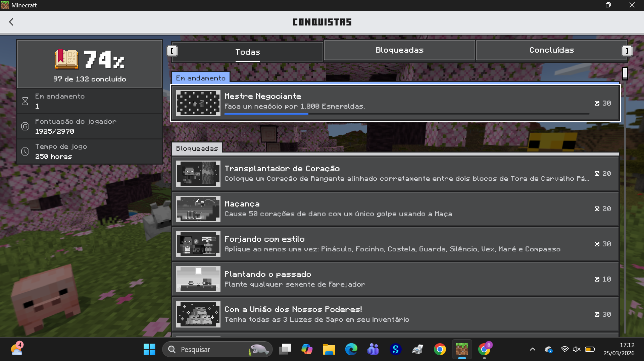This screenshot has height=361, width=644.
Task: Click the achievements list scrollbar thumb
Action: coord(625,73)
